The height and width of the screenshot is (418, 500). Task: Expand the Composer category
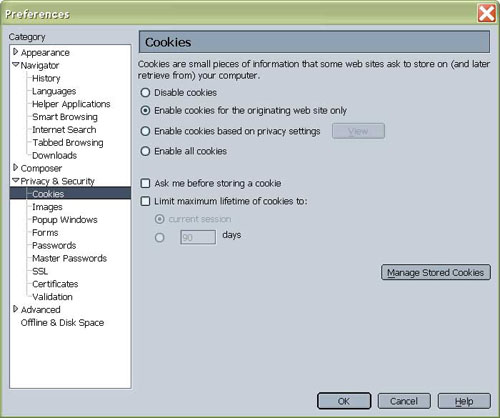15,168
